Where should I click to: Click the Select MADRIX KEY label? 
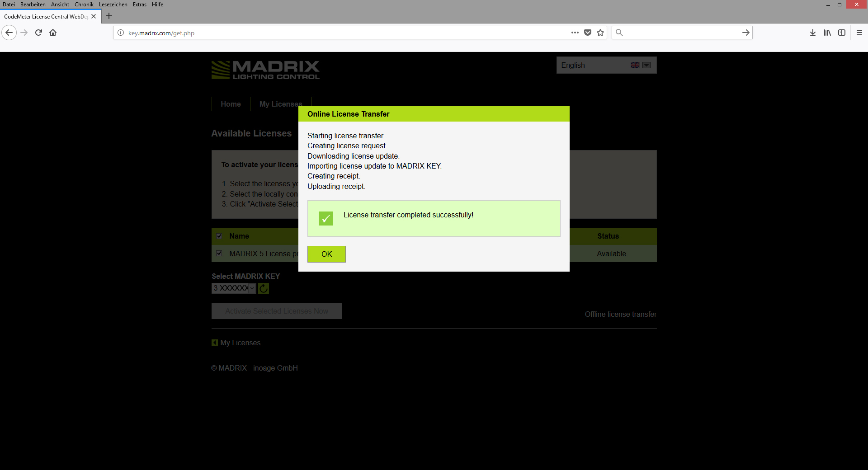tap(246, 276)
